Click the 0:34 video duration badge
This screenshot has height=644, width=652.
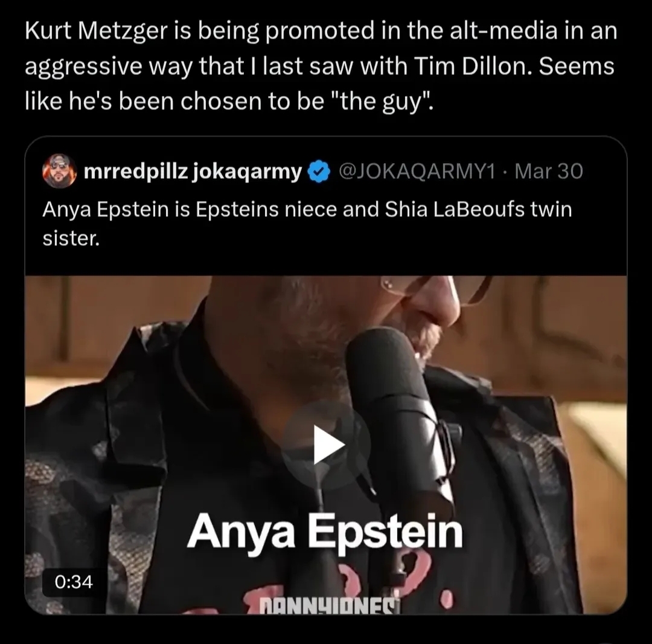pyautogui.click(x=74, y=582)
